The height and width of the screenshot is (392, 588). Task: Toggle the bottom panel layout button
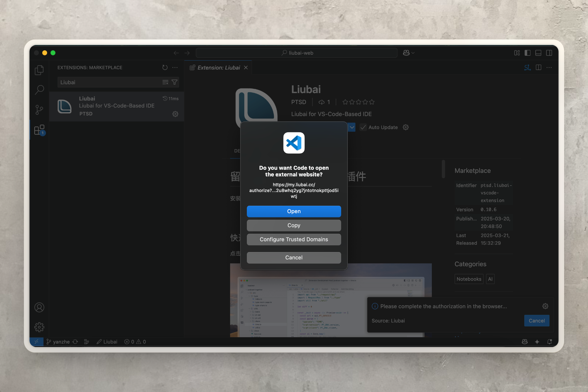click(538, 53)
